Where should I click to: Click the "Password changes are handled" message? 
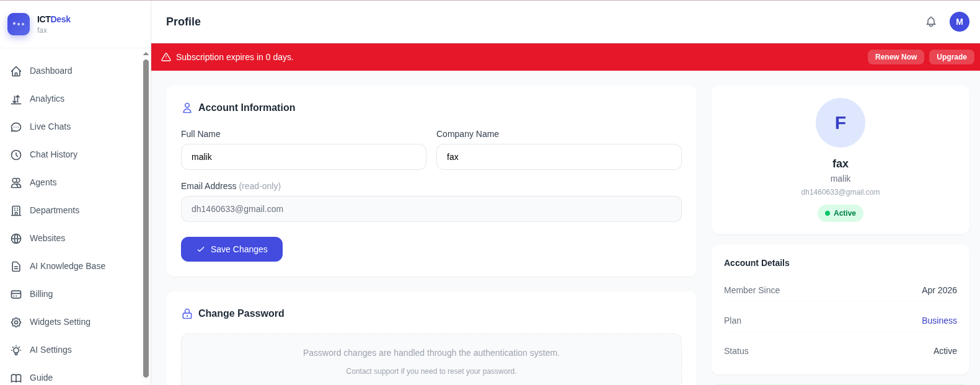[431, 353]
